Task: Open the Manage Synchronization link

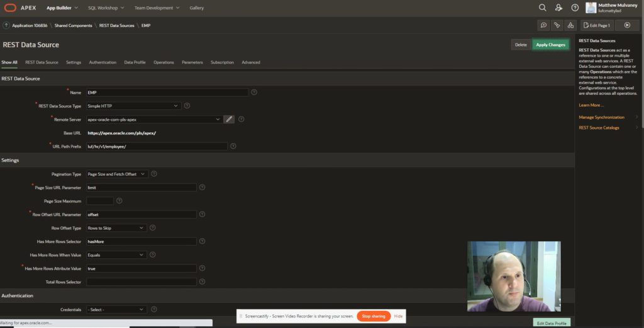Action: coord(601,117)
